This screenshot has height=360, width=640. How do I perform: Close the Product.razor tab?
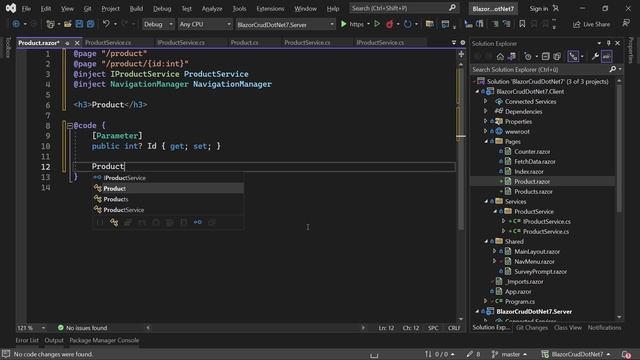tap(77, 43)
